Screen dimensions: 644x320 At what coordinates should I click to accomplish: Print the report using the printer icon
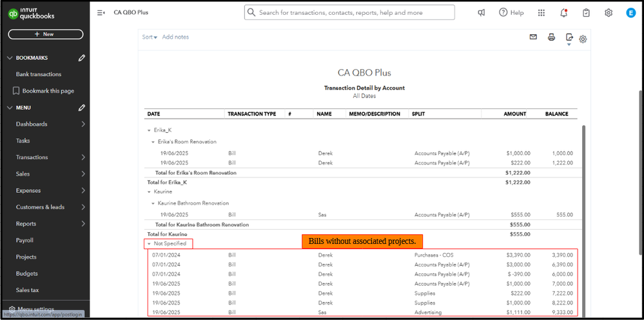pos(552,37)
